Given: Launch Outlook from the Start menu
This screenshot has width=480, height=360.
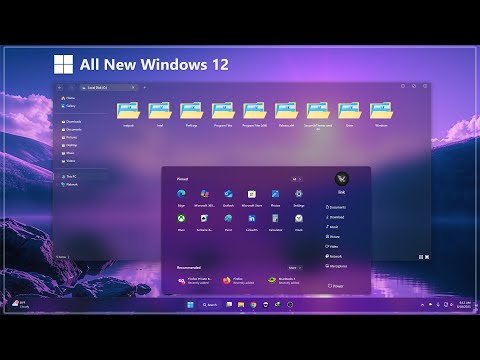Looking at the screenshot, I should tap(228, 194).
